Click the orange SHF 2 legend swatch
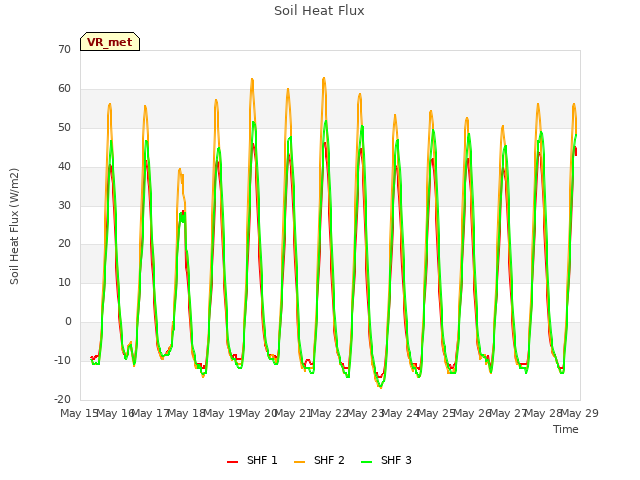The width and height of the screenshot is (640, 480). pyautogui.click(x=299, y=462)
